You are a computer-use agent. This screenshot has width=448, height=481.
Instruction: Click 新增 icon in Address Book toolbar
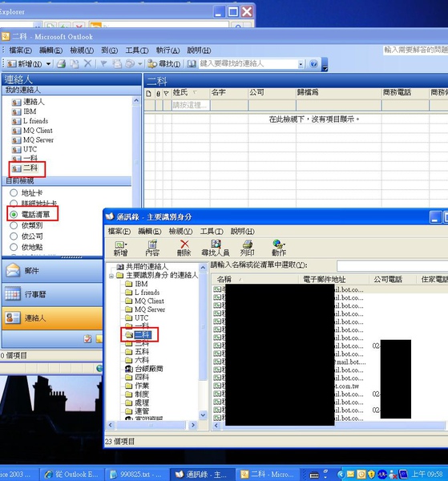click(x=120, y=249)
